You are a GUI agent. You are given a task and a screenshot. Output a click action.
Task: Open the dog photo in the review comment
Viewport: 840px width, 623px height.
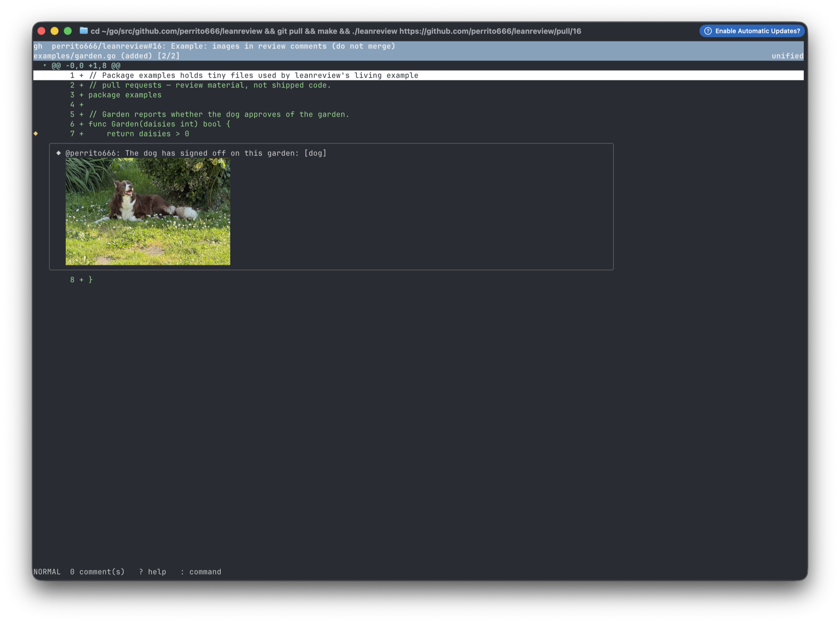148,211
